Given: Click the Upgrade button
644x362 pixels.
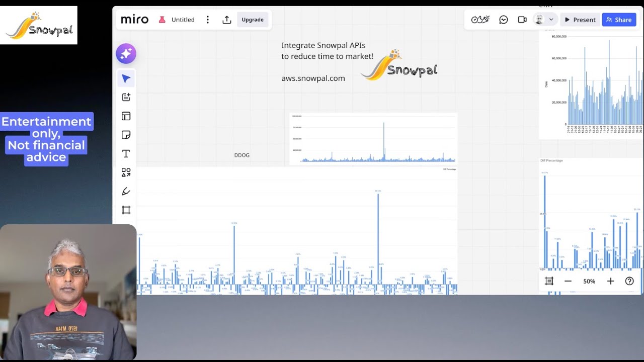Looking at the screenshot, I should coord(253,20).
